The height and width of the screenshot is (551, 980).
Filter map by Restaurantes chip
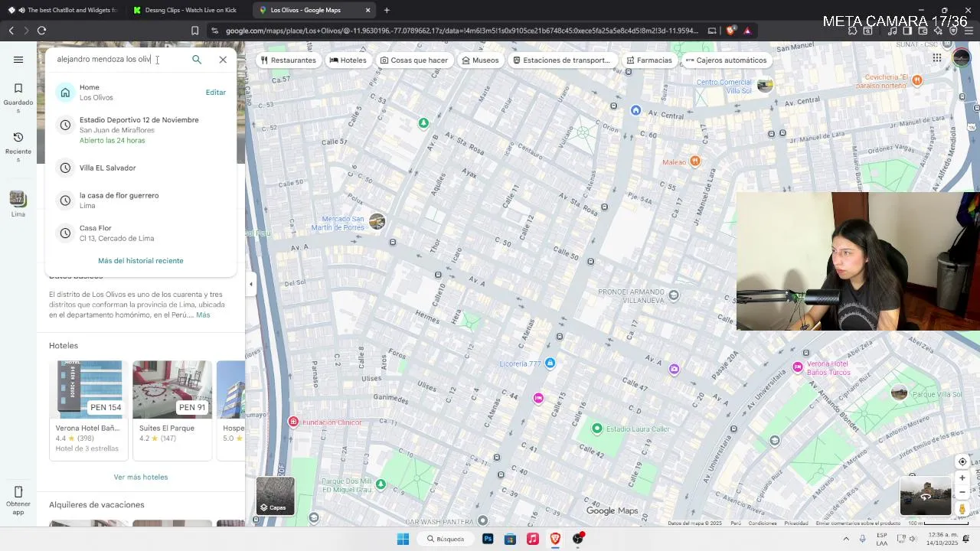[x=289, y=60]
